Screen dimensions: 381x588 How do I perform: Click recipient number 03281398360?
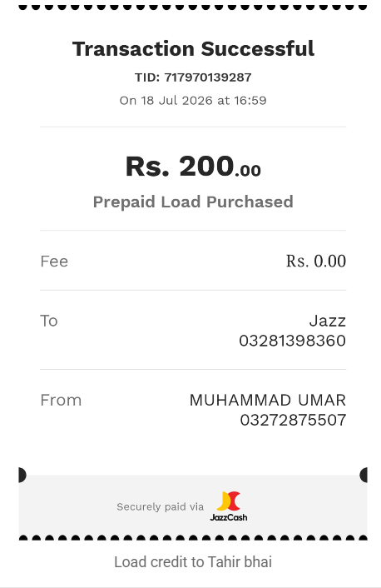(x=292, y=341)
